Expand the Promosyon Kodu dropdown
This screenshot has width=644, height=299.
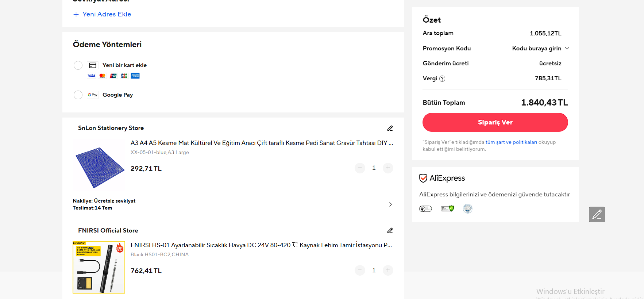click(567, 48)
